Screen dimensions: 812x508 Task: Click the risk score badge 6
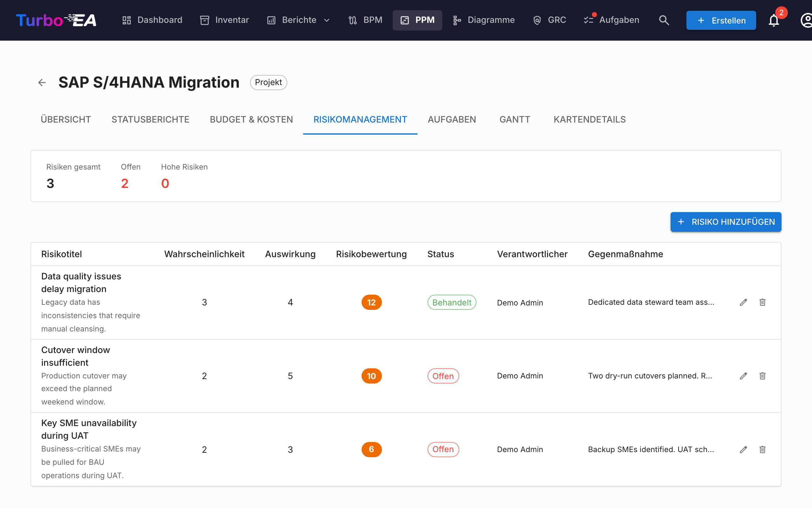pyautogui.click(x=371, y=450)
